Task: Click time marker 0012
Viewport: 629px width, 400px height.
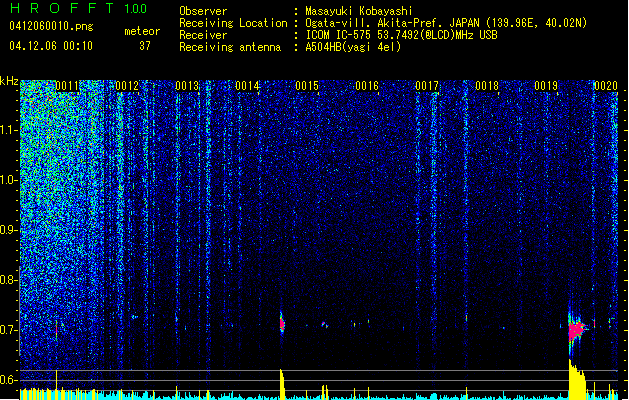Action: pos(127,86)
